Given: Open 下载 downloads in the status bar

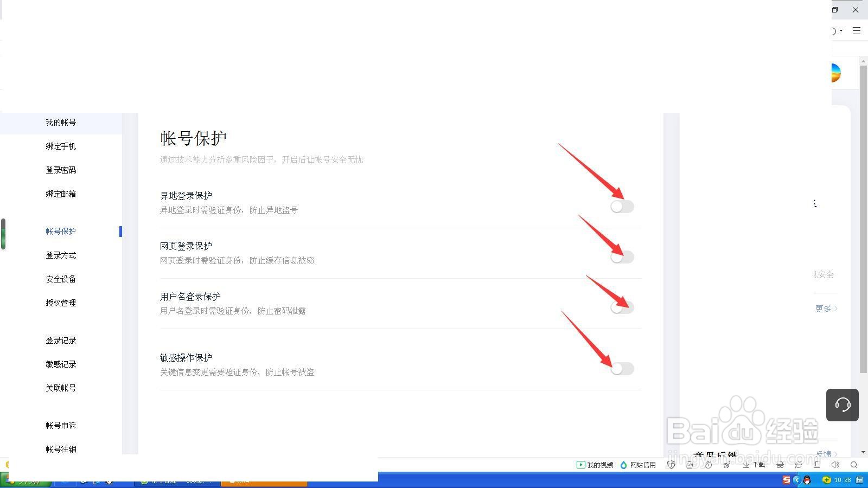Looking at the screenshot, I should tap(754, 465).
